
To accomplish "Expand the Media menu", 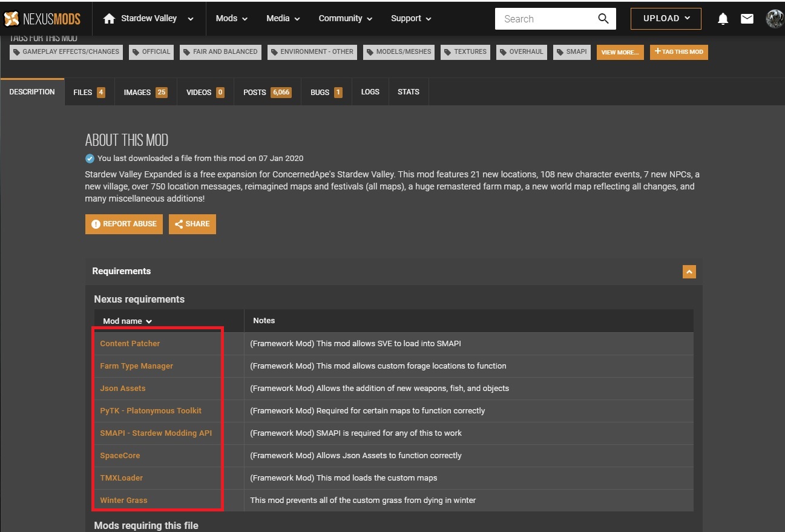I will (x=283, y=19).
